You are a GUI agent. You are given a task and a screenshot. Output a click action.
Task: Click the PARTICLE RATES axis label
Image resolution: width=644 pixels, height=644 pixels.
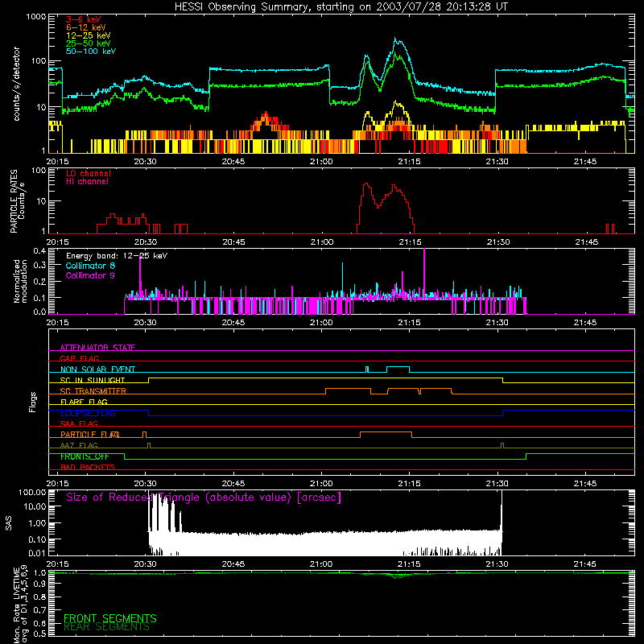tap(17, 201)
